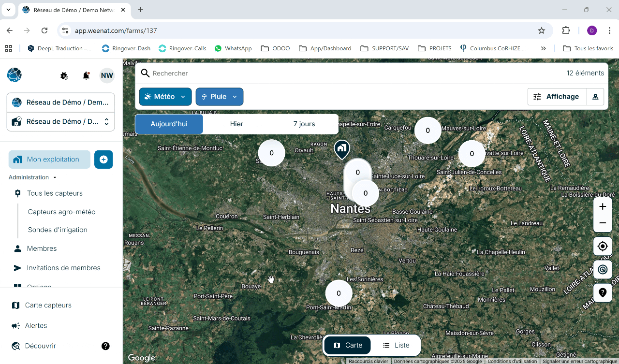Switch time range to 7 jours

[x=304, y=124]
